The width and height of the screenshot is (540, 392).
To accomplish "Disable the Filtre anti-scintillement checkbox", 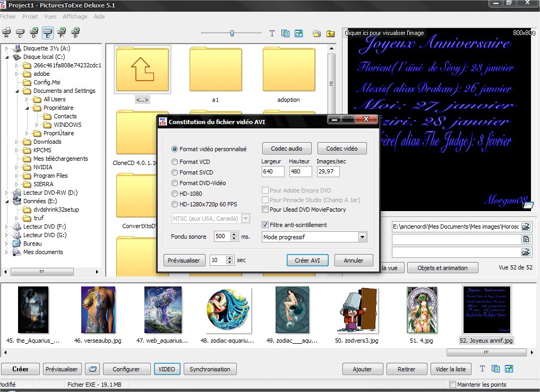I will pos(265,225).
